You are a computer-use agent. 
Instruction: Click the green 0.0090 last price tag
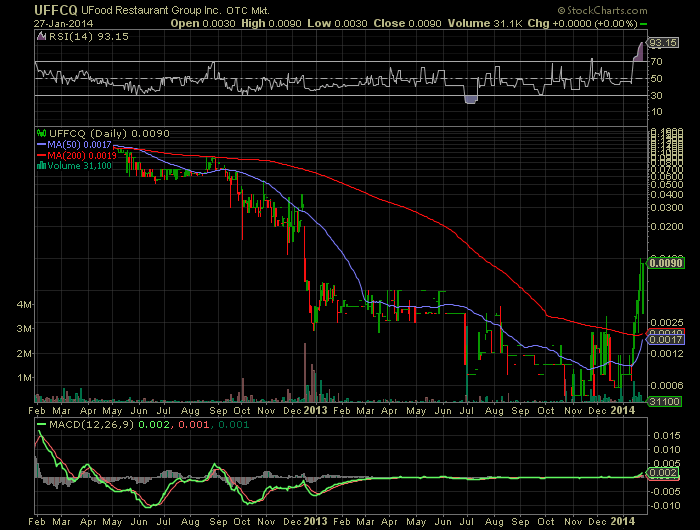(x=666, y=263)
